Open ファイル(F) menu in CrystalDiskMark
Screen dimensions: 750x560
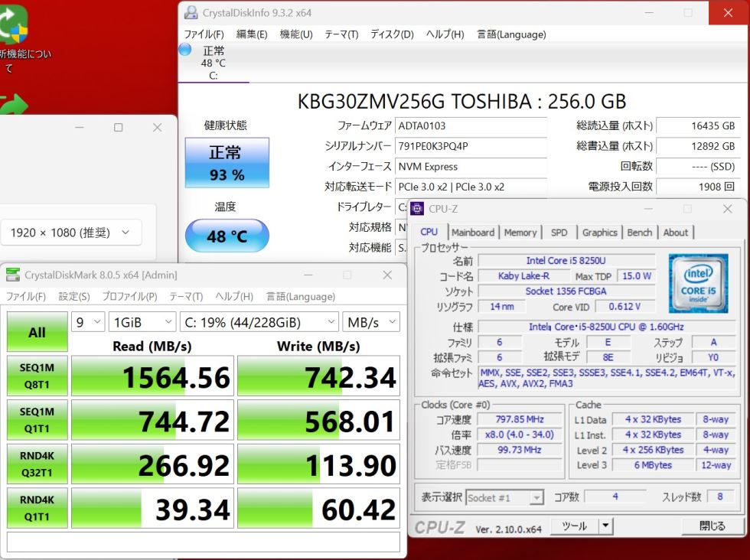pyautogui.click(x=26, y=297)
